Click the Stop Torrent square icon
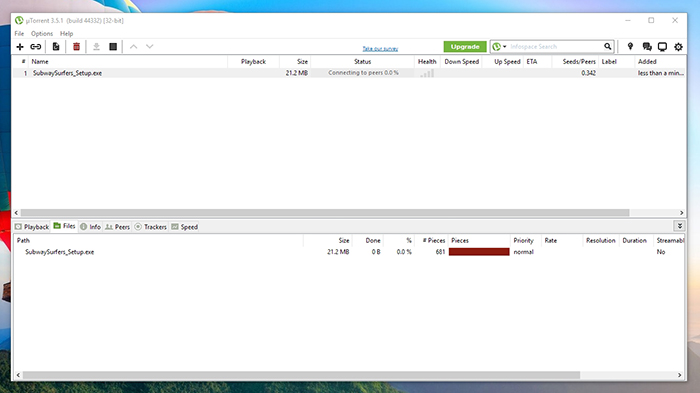The height and width of the screenshot is (393, 700). [113, 46]
